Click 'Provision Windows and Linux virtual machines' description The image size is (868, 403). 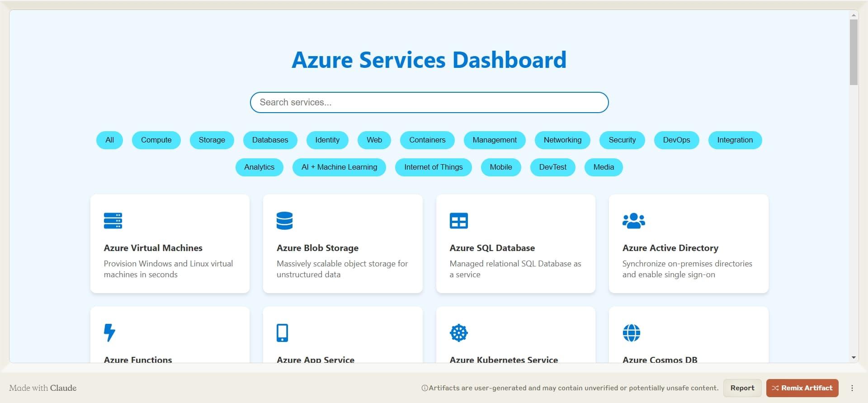click(168, 269)
